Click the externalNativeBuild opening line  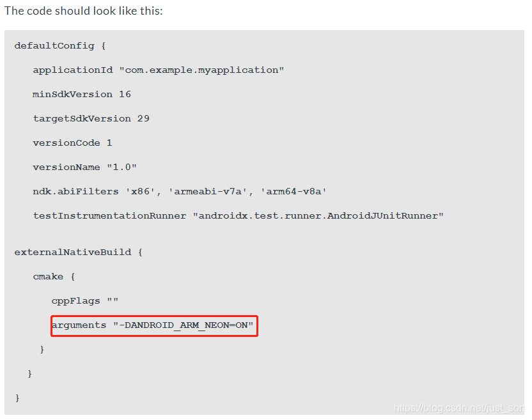[x=78, y=253]
